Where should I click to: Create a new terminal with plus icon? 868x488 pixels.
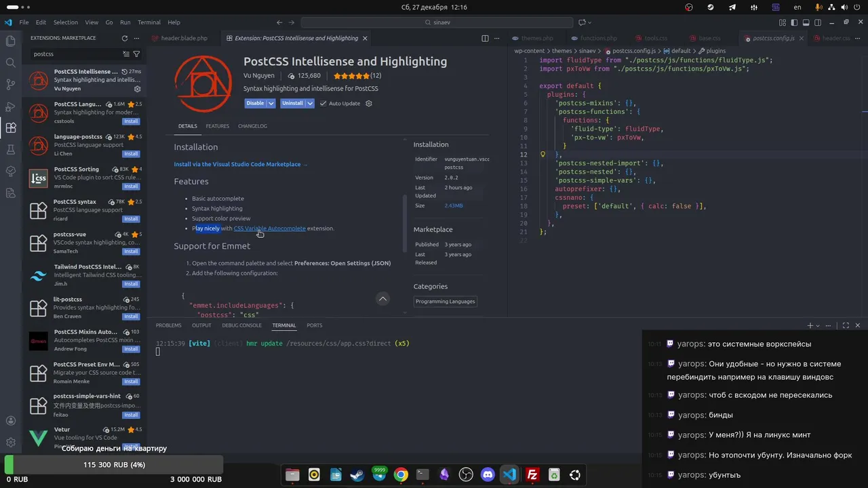[x=810, y=326]
